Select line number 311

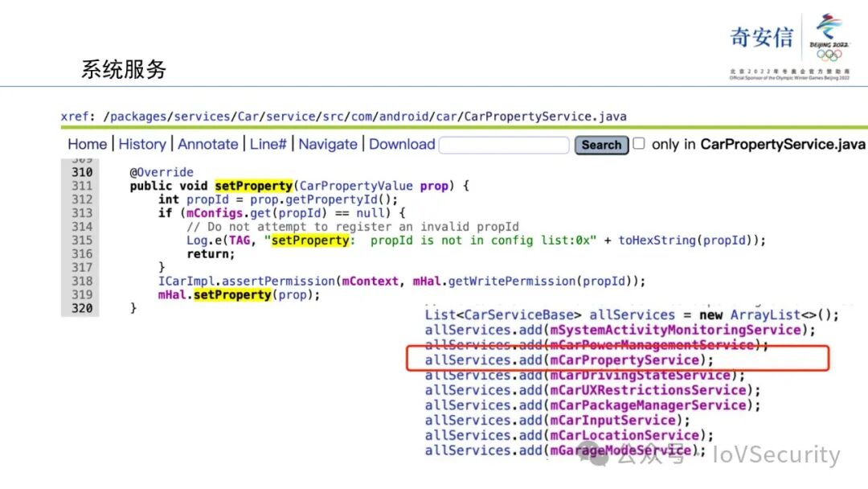pos(82,186)
